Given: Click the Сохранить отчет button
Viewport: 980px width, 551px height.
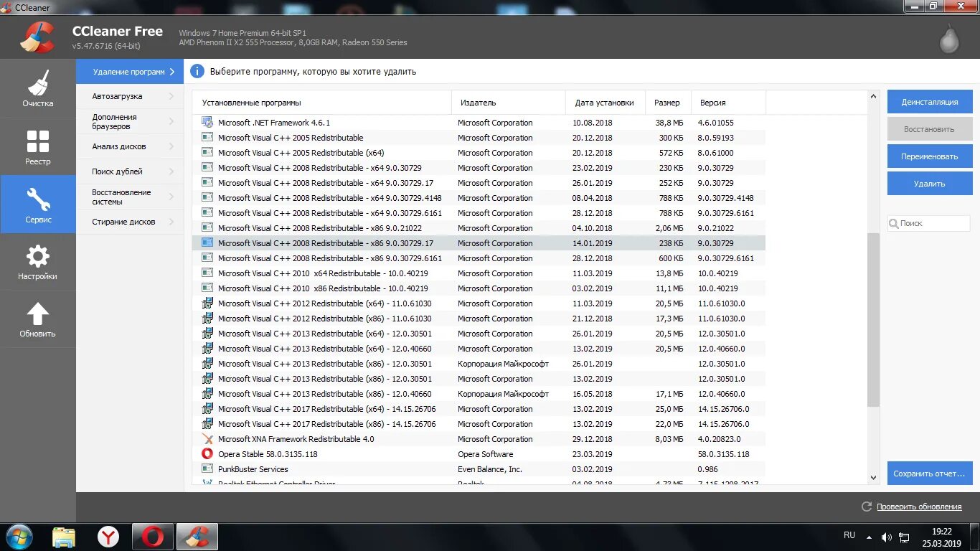Looking at the screenshot, I should (x=930, y=474).
